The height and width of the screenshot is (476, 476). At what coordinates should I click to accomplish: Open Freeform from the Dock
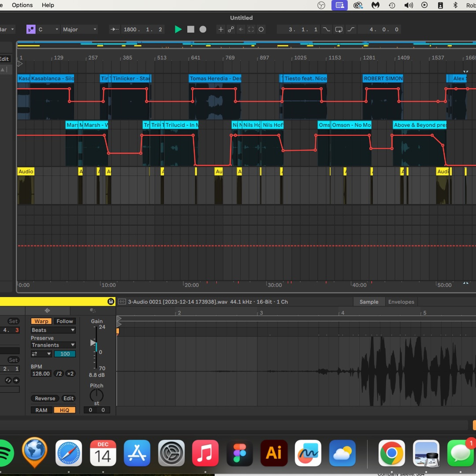point(308,453)
